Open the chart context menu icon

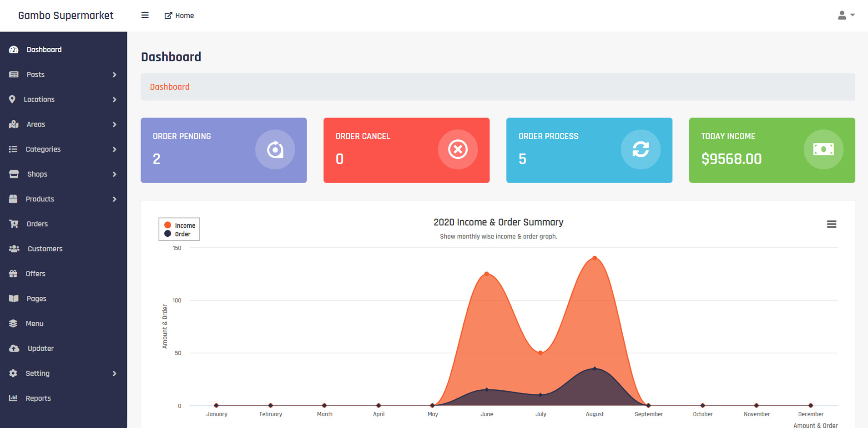click(831, 224)
